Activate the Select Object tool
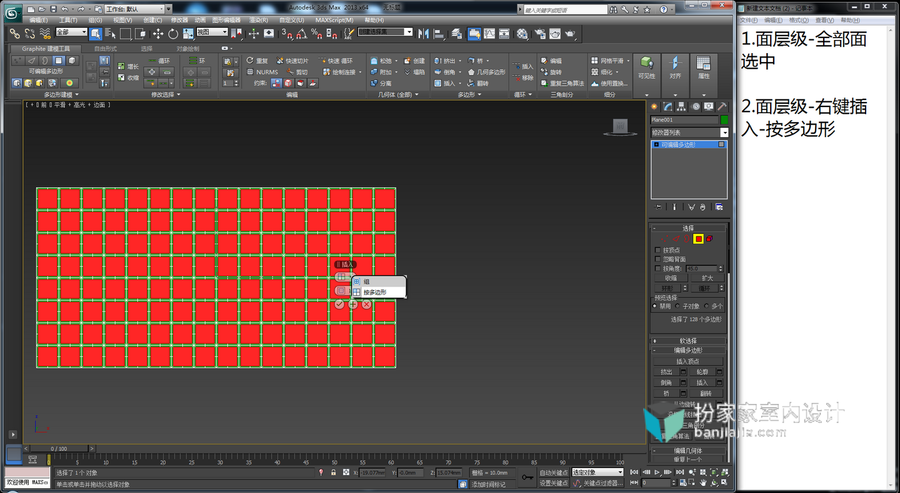 coord(95,34)
